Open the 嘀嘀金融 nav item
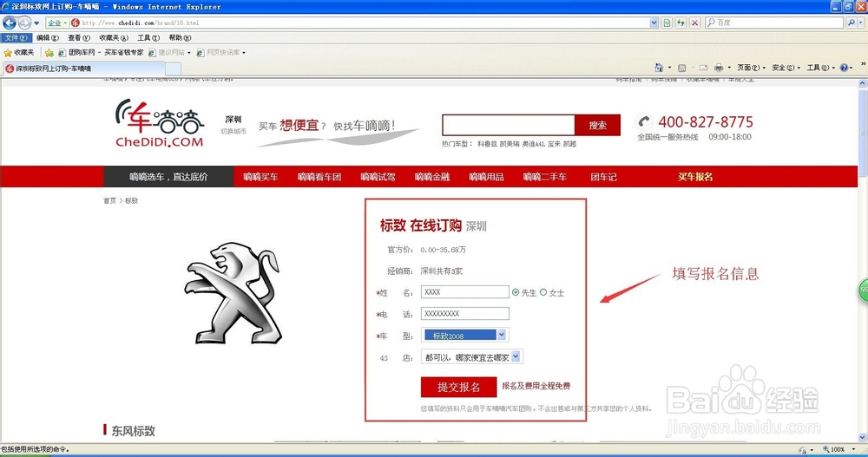Viewport: 868px width, 457px height. click(432, 177)
